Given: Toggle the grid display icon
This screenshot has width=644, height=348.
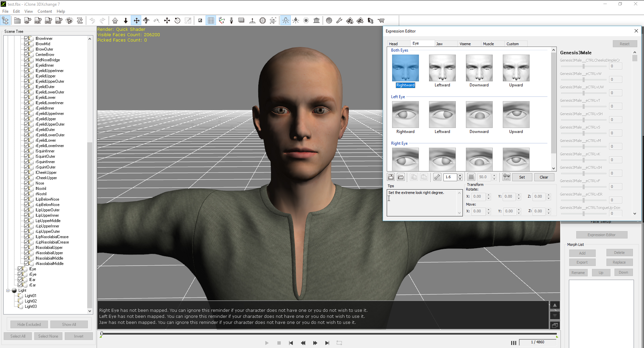Looking at the screenshot, I should coord(211,21).
